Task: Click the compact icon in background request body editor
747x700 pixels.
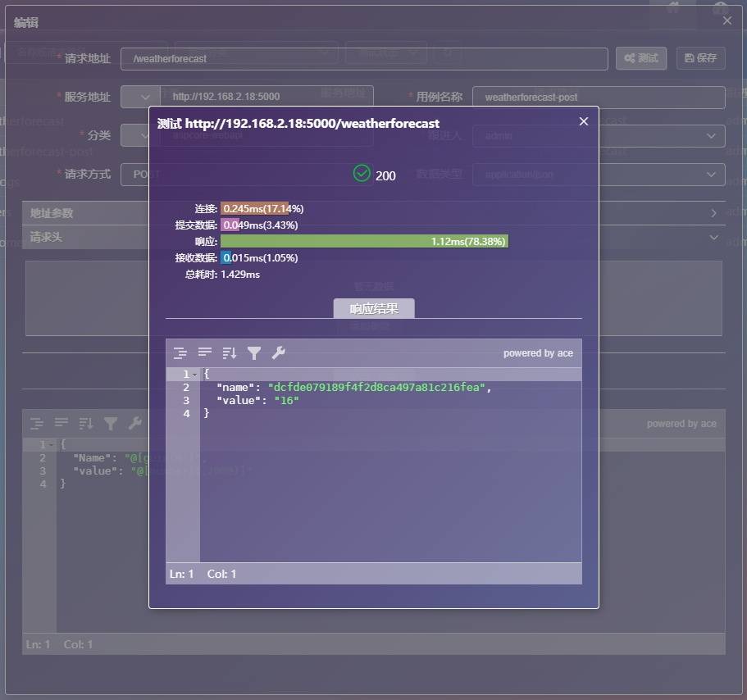Action: [x=61, y=423]
